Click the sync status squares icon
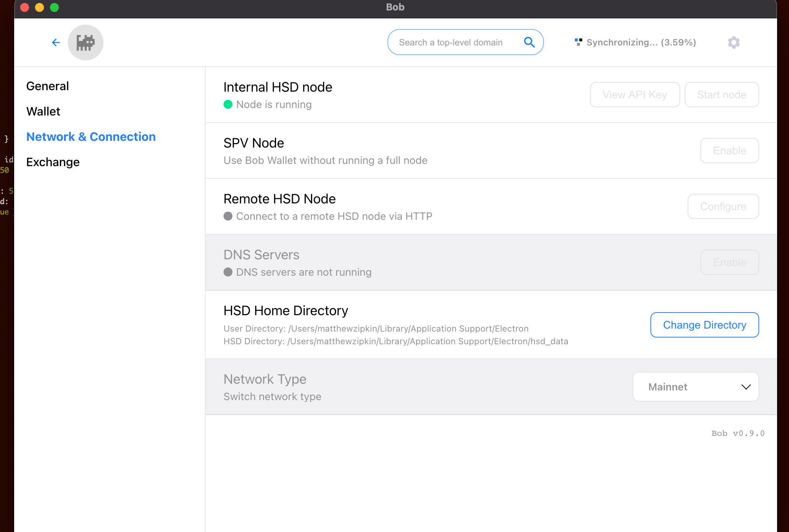 click(578, 42)
